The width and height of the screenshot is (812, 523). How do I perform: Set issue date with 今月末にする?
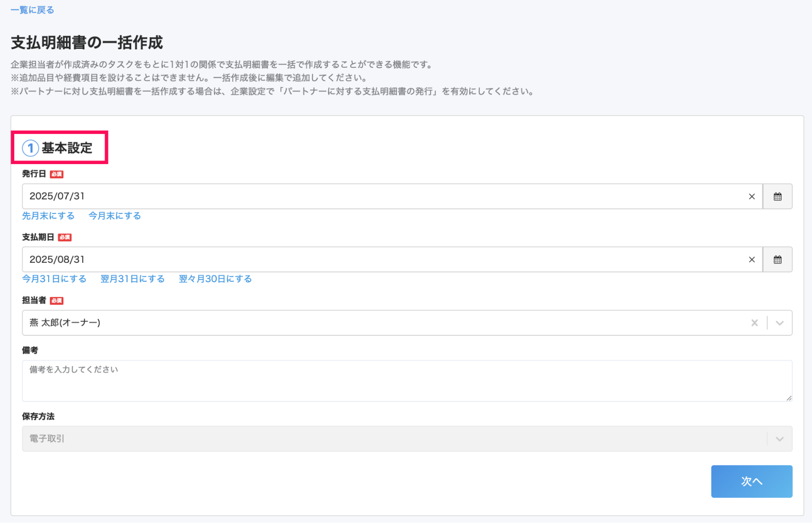click(x=115, y=216)
